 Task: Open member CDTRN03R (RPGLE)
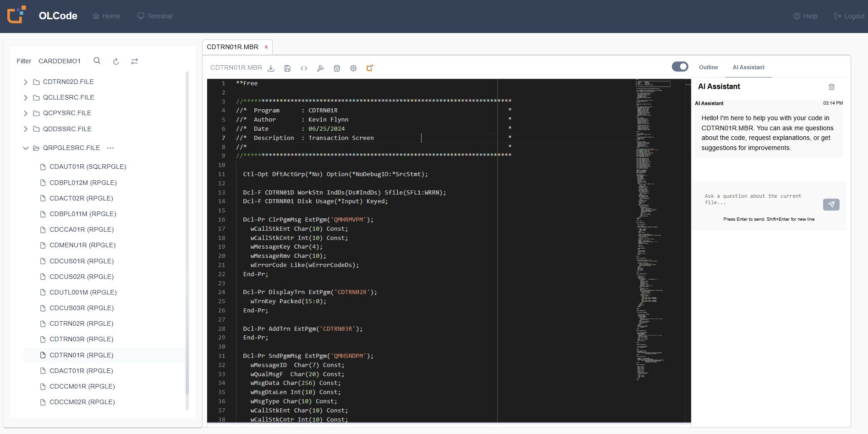(x=81, y=339)
